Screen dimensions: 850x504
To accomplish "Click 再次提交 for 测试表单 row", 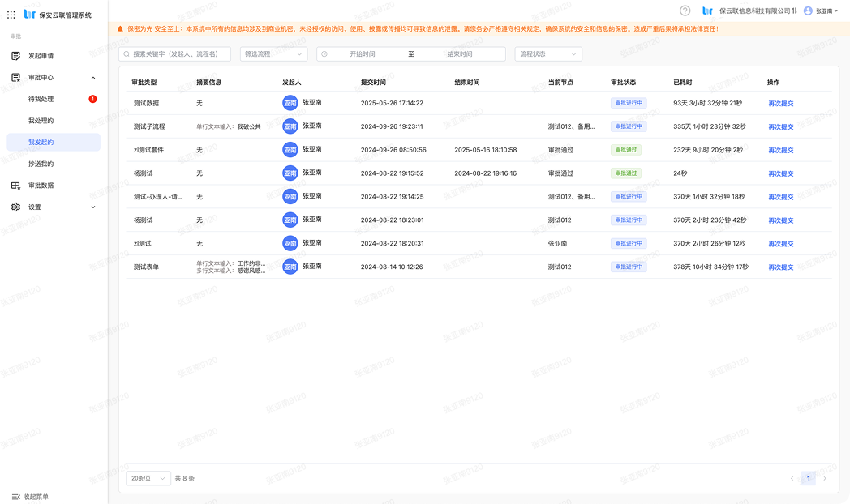I will pos(780,267).
